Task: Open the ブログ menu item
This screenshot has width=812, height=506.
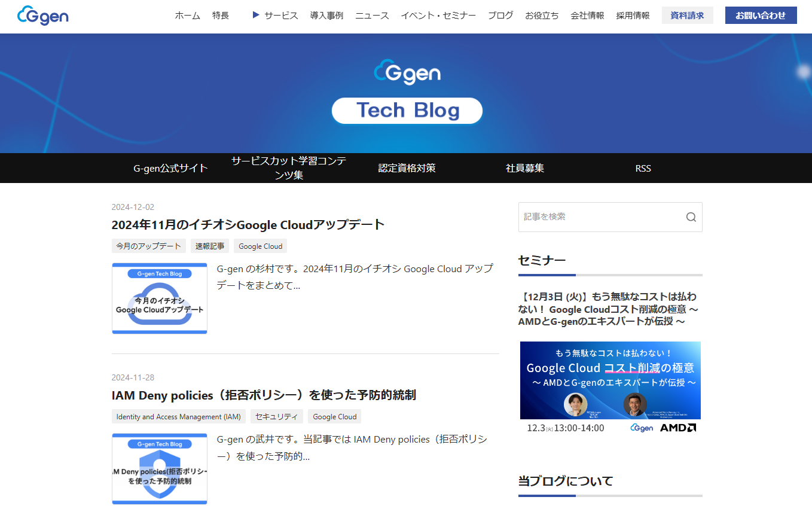Action: [x=500, y=16]
